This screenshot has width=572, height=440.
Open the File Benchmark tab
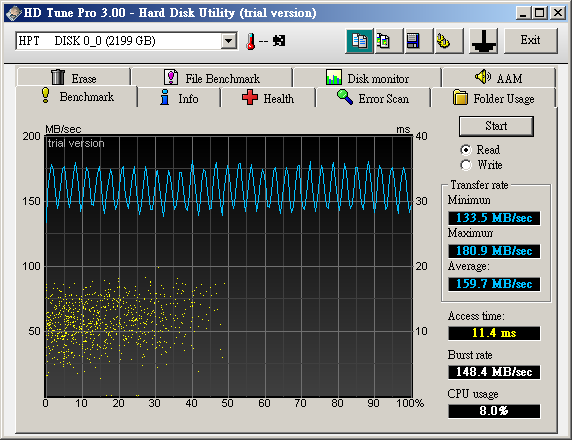click(212, 78)
